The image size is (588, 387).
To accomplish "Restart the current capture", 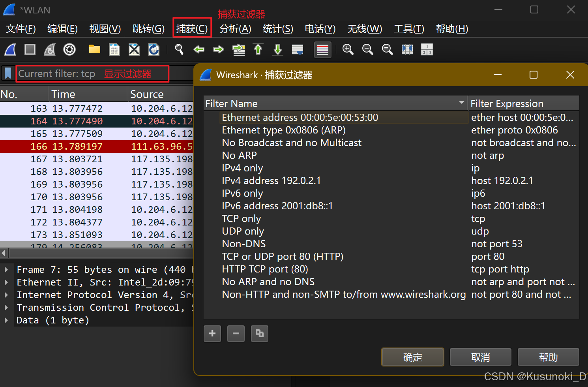I will tap(50, 49).
